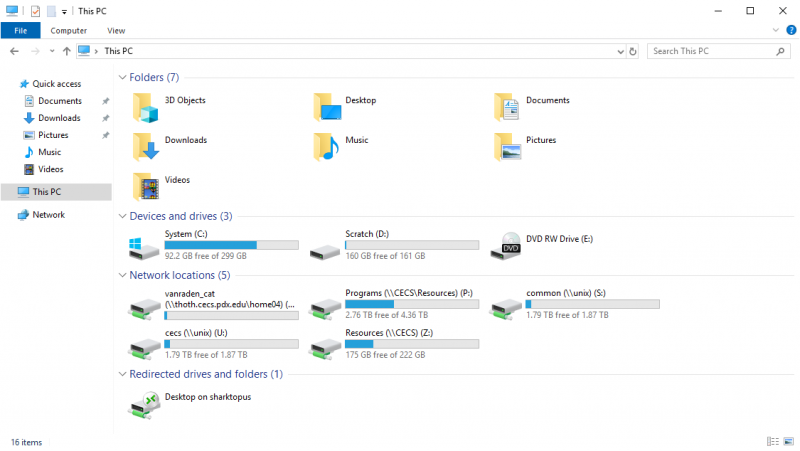The height and width of the screenshot is (451, 800).
Task: Click the '92.2 GB free of 299 GB' text
Action: (206, 256)
